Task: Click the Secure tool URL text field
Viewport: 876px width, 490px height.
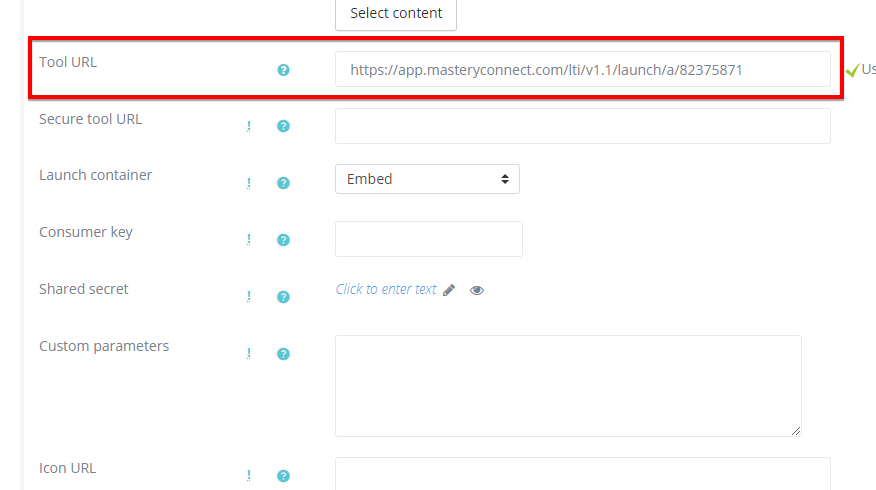Action: coord(582,126)
